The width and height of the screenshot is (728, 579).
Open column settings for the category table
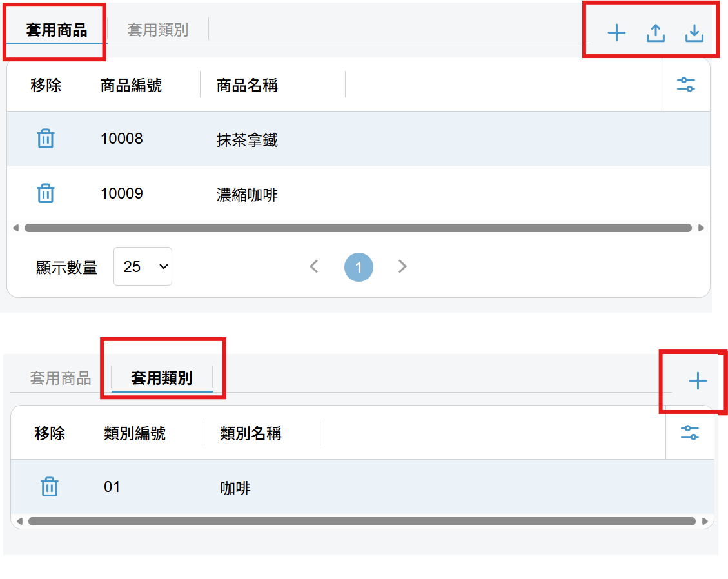click(689, 433)
